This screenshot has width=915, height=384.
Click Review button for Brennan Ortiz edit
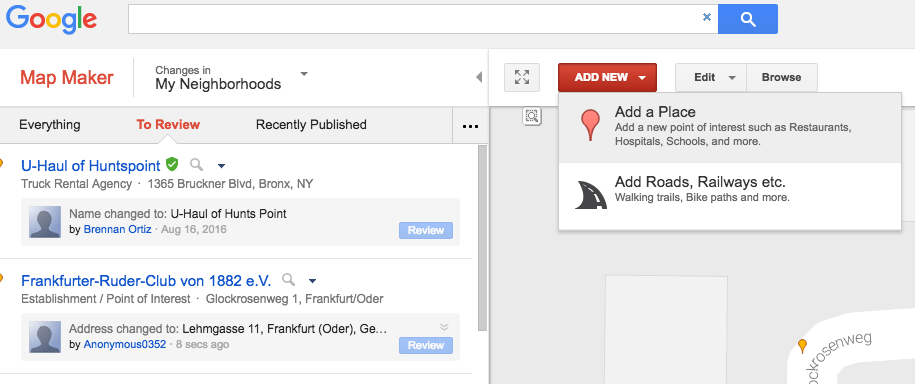click(426, 230)
